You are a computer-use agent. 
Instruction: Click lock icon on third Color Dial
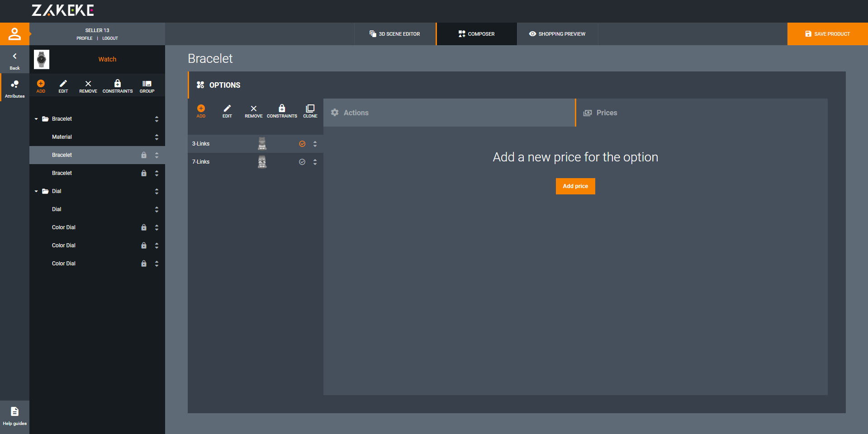pos(144,264)
